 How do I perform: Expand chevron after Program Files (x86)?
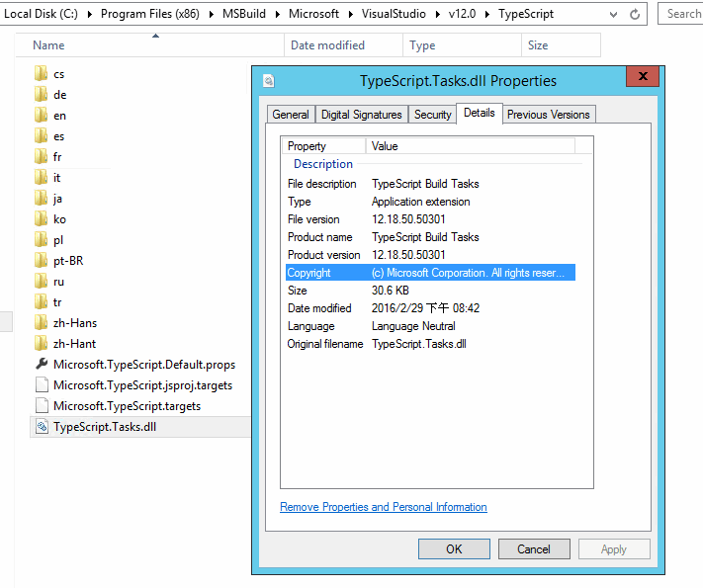(x=212, y=15)
